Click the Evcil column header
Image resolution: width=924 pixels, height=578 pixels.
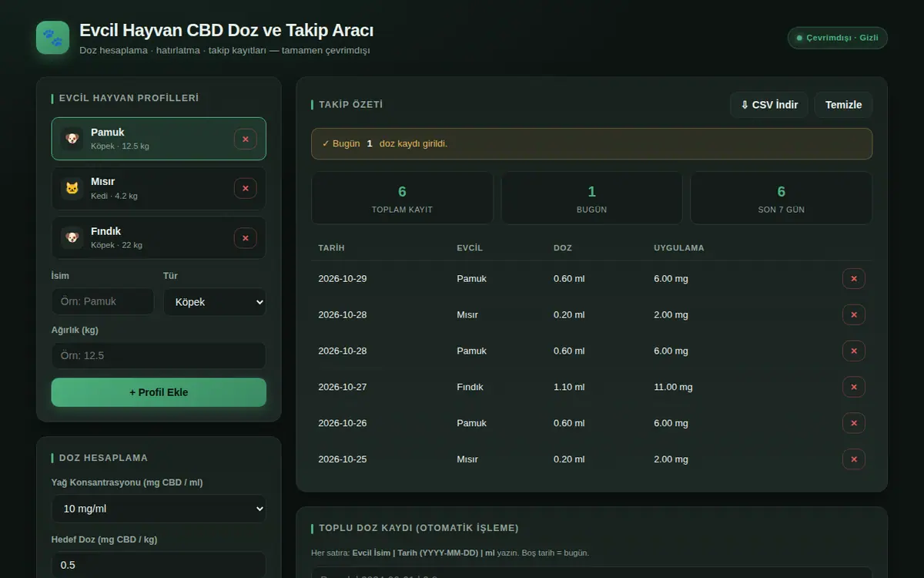(x=470, y=248)
